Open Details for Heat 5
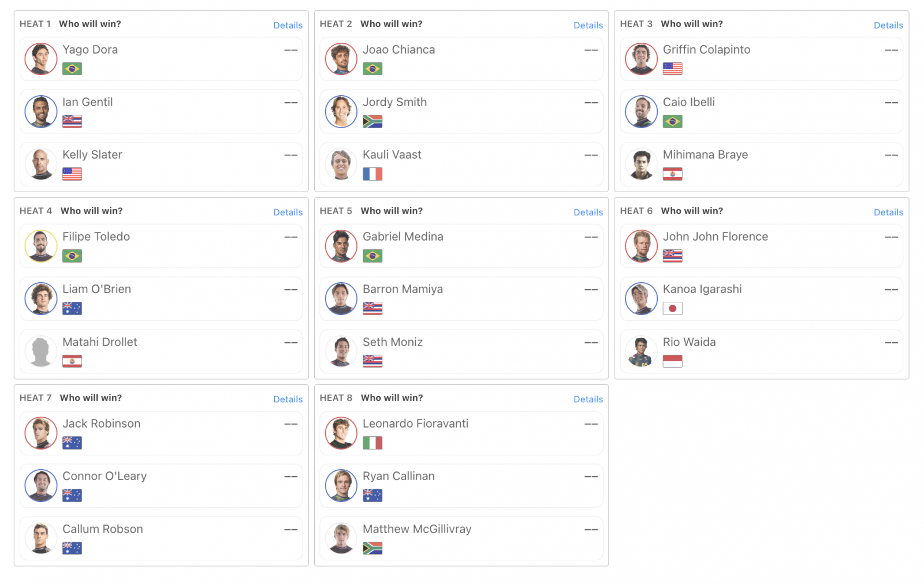 coord(588,212)
